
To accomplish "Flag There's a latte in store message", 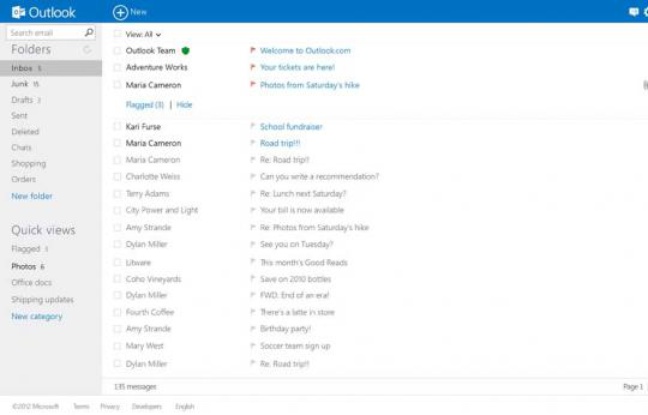I will (x=253, y=312).
